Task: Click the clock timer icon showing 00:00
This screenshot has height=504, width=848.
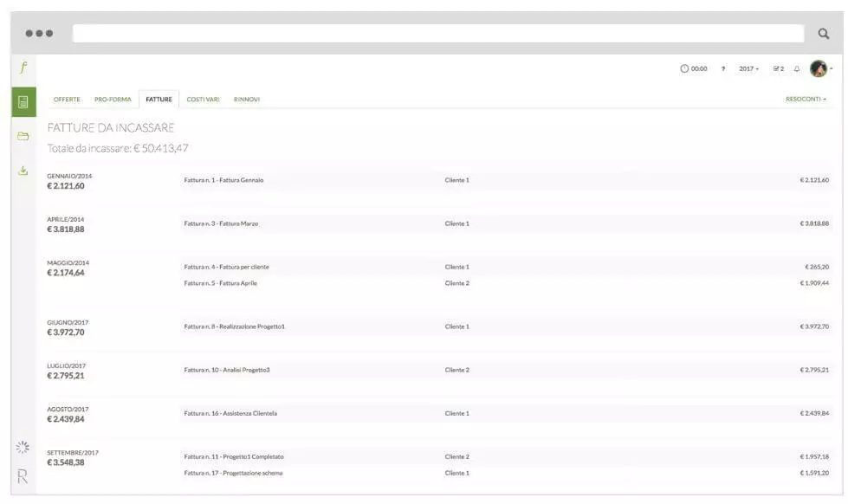Action: coord(694,68)
